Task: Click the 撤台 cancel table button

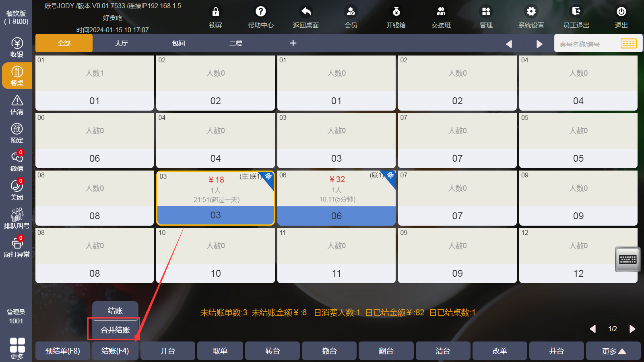Action: tap(329, 351)
